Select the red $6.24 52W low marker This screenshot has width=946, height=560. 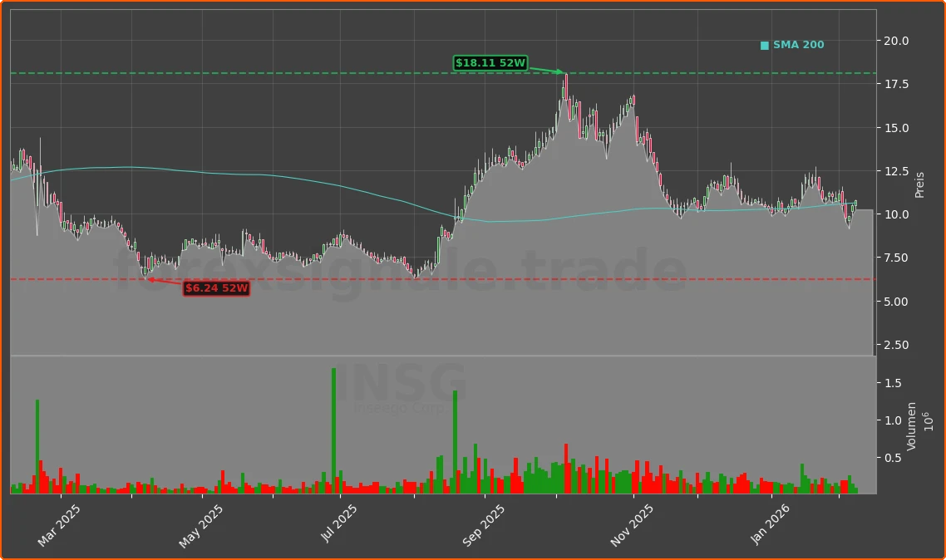coord(217,289)
